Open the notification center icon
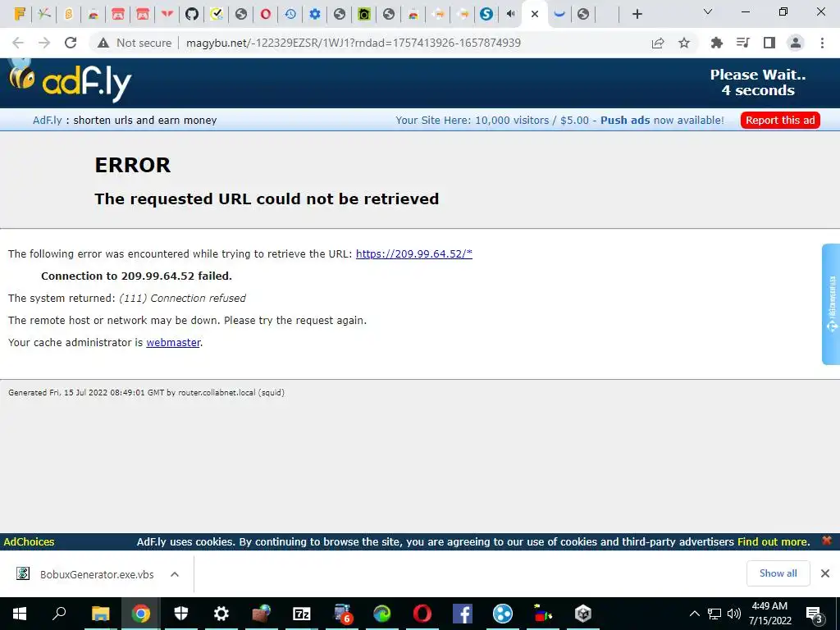Image resolution: width=840 pixels, height=630 pixels. (x=815, y=614)
